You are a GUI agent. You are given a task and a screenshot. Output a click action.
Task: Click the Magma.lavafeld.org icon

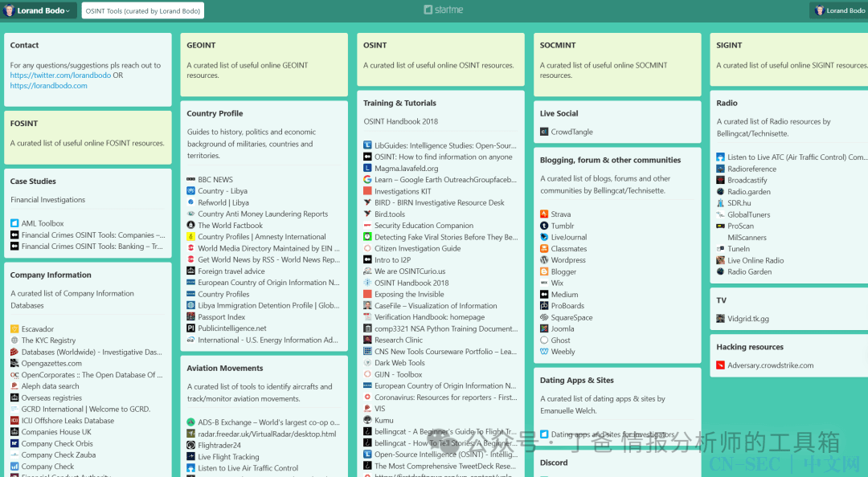click(x=367, y=168)
